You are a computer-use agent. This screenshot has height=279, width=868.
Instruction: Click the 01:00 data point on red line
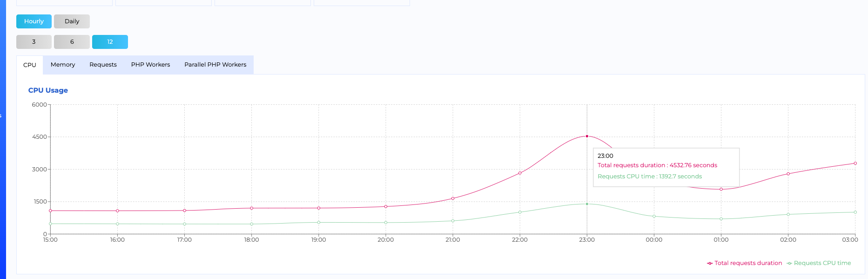(721, 189)
